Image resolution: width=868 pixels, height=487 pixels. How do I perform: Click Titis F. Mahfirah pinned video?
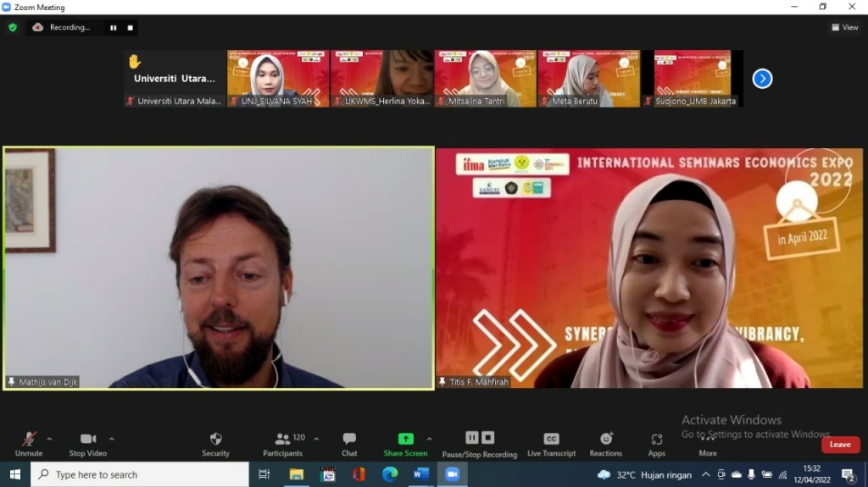click(649, 268)
